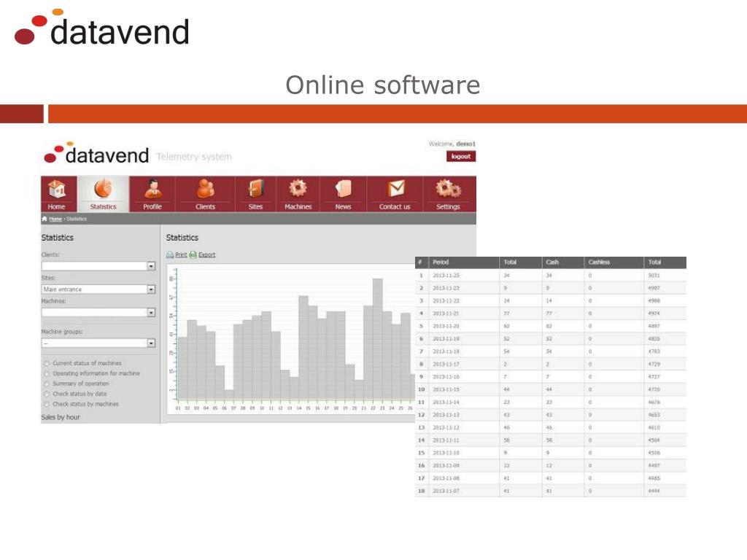Screen dimensions: 747x560
Task: Open the Settings gears icon
Action: click(449, 189)
